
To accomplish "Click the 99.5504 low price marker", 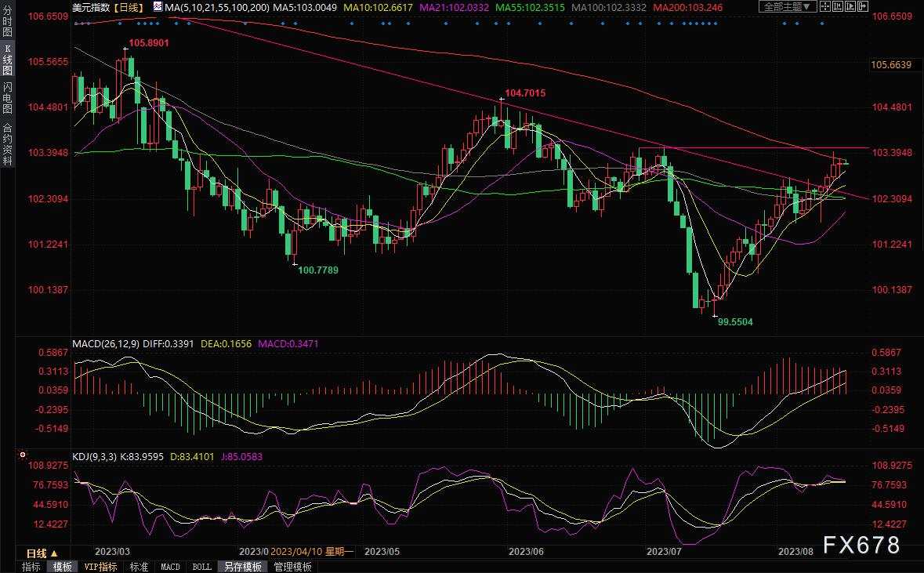I will pos(735,322).
